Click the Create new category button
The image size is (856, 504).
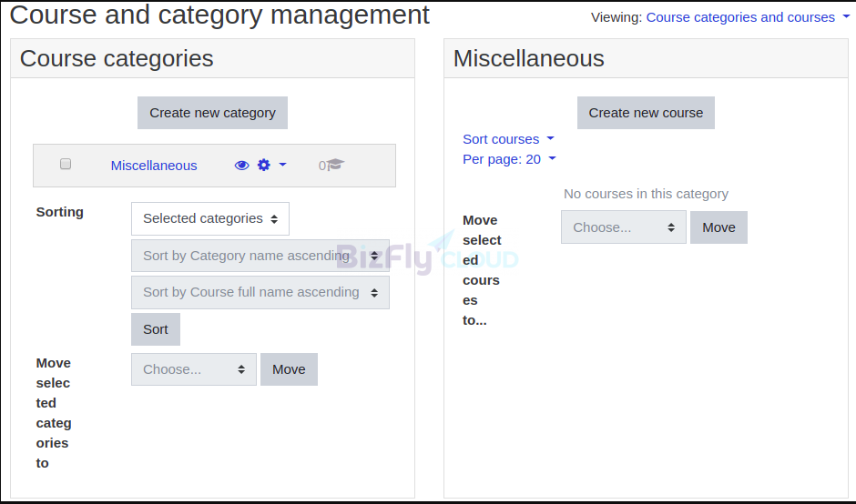[x=212, y=113]
